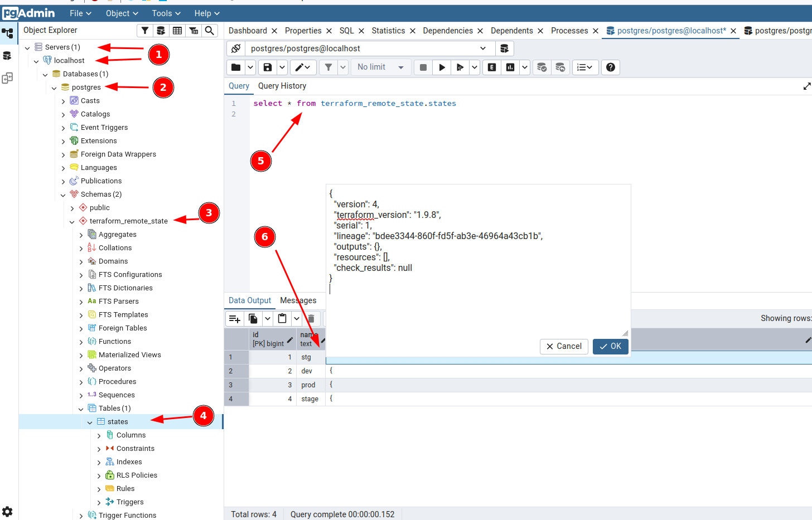Expand the Columns node under states
This screenshot has height=520, width=812.
click(x=99, y=435)
